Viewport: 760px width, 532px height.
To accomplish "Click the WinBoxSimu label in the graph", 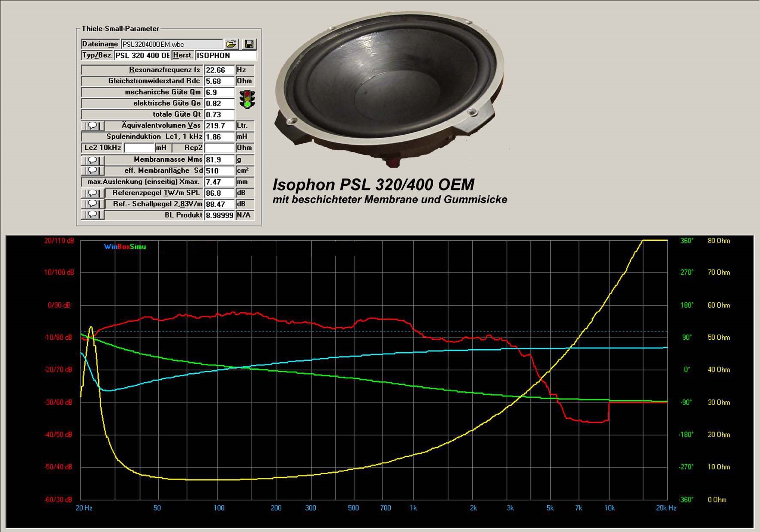I will [x=125, y=247].
